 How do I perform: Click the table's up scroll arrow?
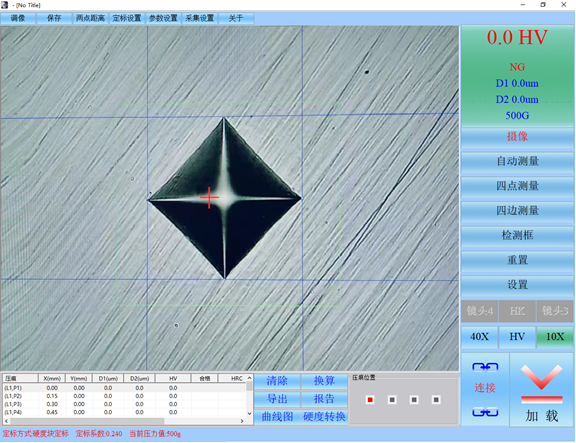(249, 378)
